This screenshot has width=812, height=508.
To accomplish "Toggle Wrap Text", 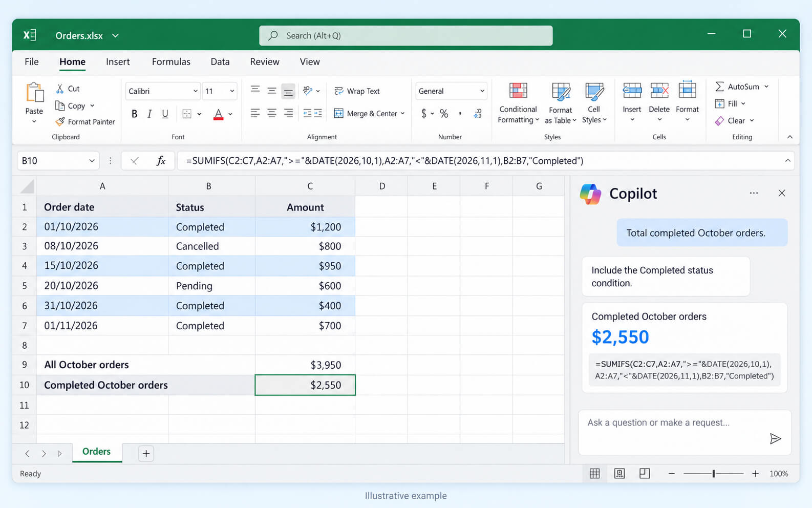I will pyautogui.click(x=357, y=91).
